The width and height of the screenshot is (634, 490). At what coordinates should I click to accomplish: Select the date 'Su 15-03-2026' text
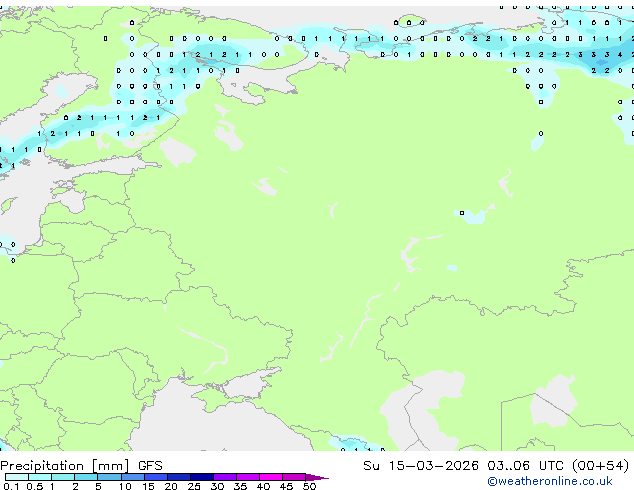tap(421, 466)
